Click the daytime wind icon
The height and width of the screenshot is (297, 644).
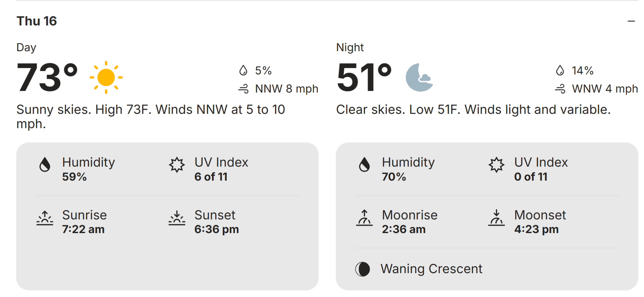coord(244,89)
